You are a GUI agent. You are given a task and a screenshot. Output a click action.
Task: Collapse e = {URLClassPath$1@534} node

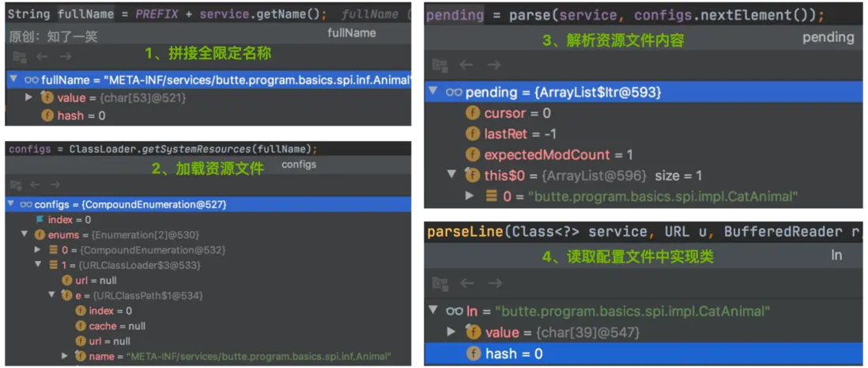51,295
